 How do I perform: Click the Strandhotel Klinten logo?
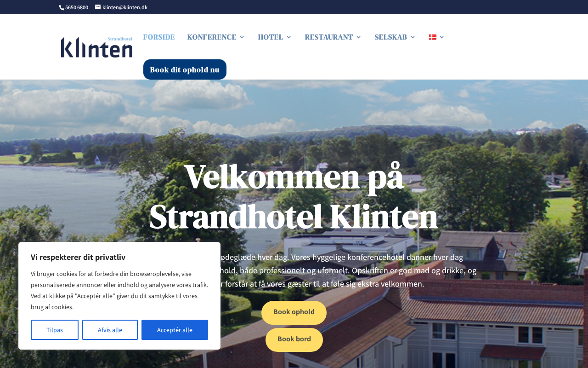coord(96,47)
